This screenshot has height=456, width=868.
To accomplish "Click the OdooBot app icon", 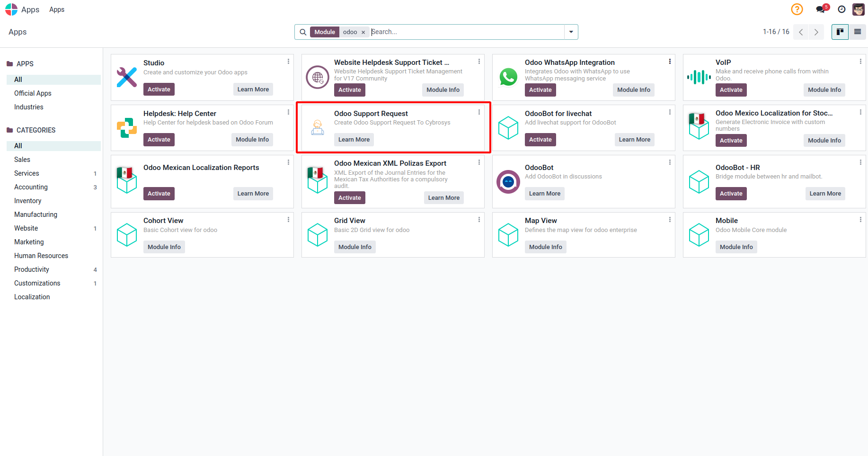I will coord(508,182).
